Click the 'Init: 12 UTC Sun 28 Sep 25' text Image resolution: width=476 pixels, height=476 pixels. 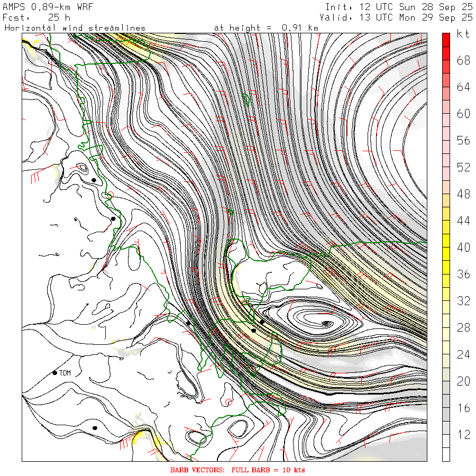pyautogui.click(x=399, y=7)
